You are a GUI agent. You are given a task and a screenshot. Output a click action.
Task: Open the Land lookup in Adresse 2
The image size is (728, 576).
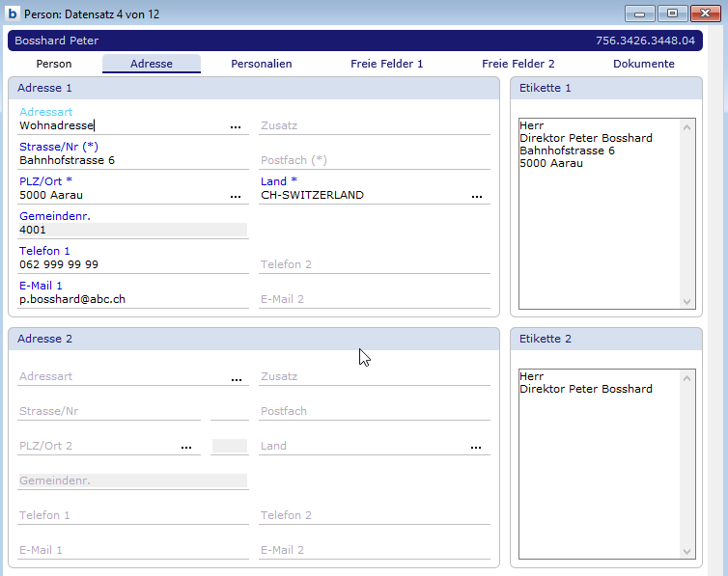(476, 448)
